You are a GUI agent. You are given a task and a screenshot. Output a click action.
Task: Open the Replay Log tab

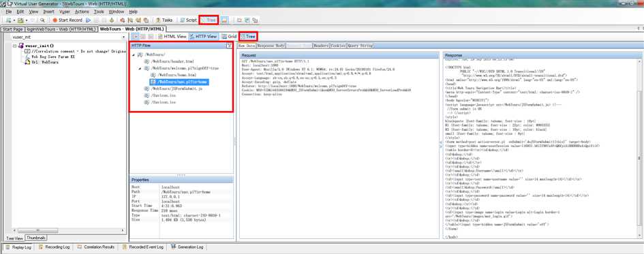[x=18, y=247]
